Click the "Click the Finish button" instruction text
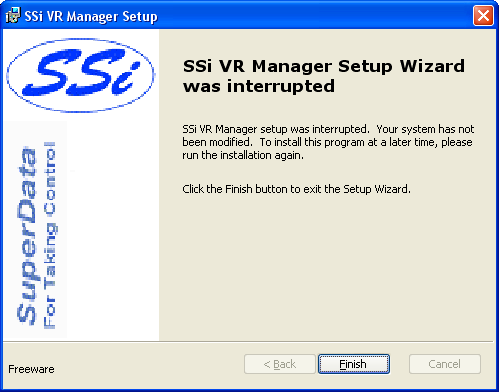Screen dimensions: 499x392 click(296, 189)
